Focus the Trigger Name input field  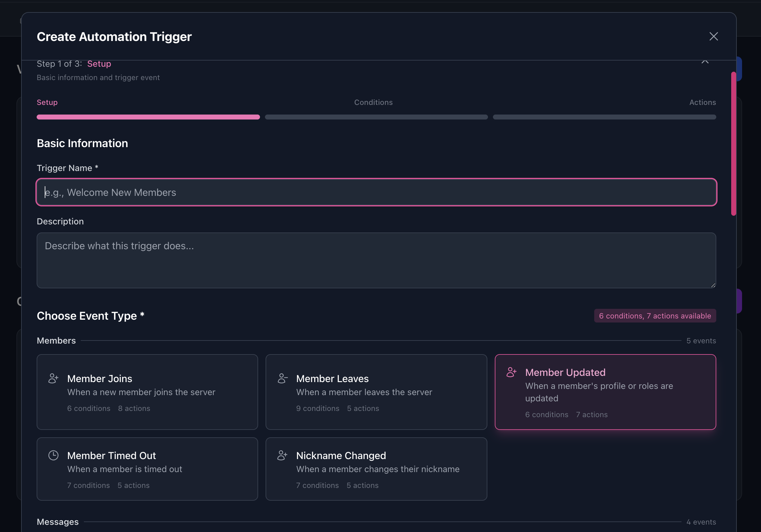click(376, 192)
